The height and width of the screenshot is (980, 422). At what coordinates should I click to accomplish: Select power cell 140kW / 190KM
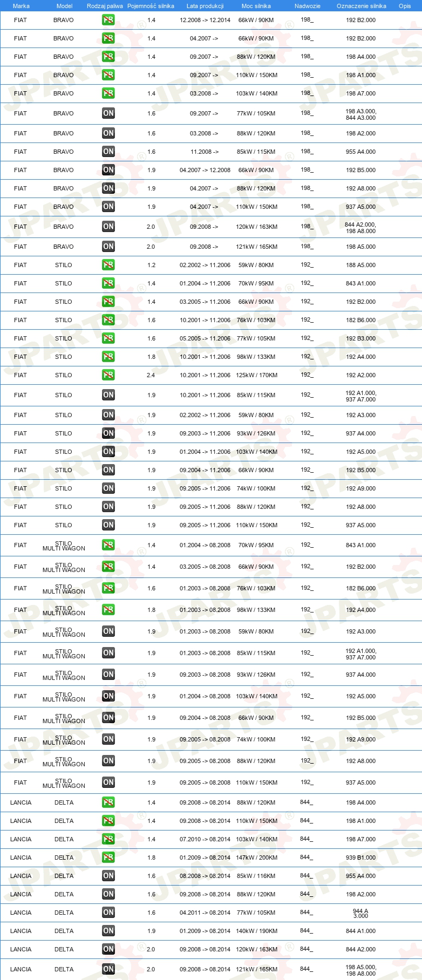(x=256, y=931)
